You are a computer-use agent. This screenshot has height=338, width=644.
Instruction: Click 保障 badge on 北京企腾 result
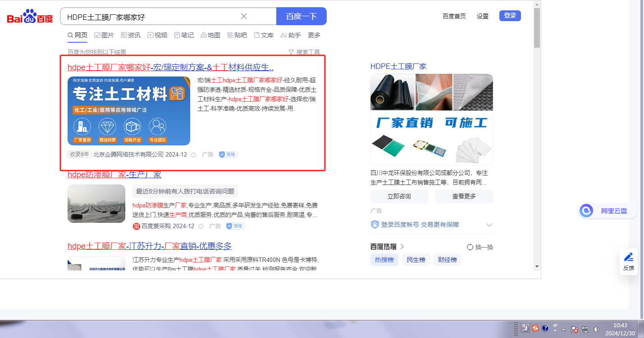point(228,154)
